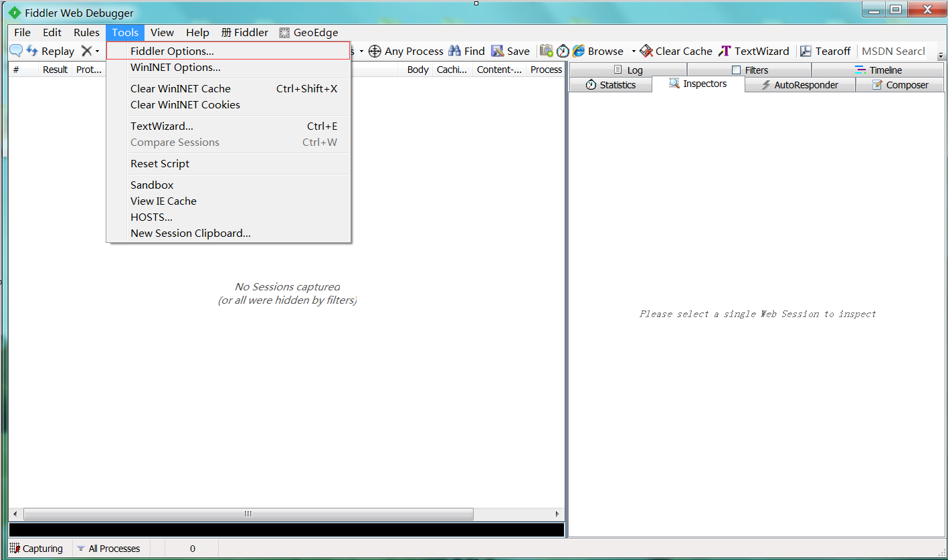Switch to the AutoResponder tab
This screenshot has height=560, width=948.
click(x=799, y=85)
